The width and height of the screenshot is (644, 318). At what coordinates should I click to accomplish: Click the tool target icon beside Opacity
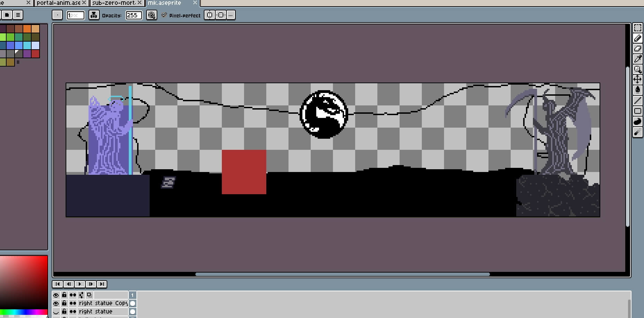151,15
